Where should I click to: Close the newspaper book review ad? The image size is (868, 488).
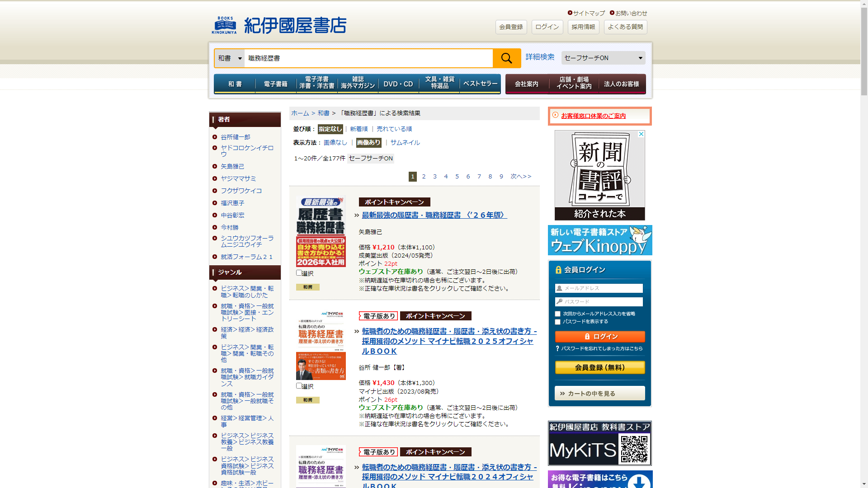tap(641, 134)
